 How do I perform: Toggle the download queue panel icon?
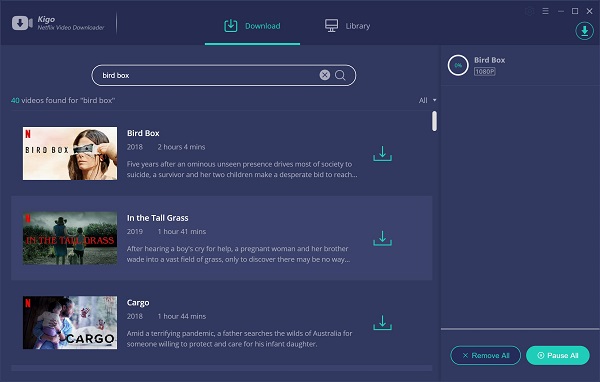(584, 31)
